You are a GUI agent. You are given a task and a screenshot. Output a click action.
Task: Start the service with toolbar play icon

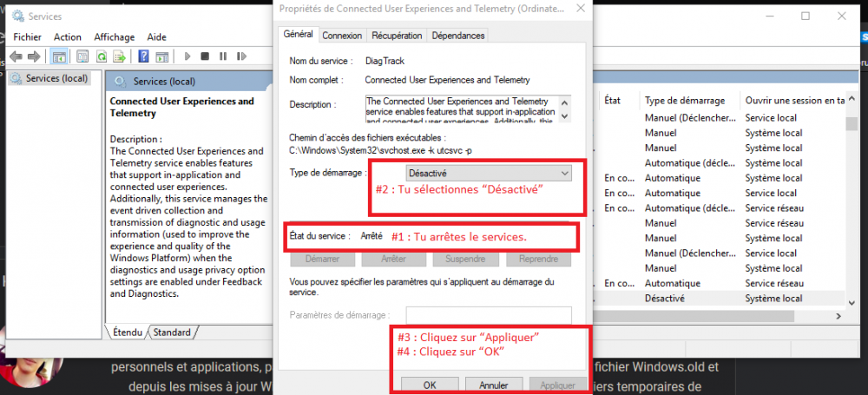[187, 56]
